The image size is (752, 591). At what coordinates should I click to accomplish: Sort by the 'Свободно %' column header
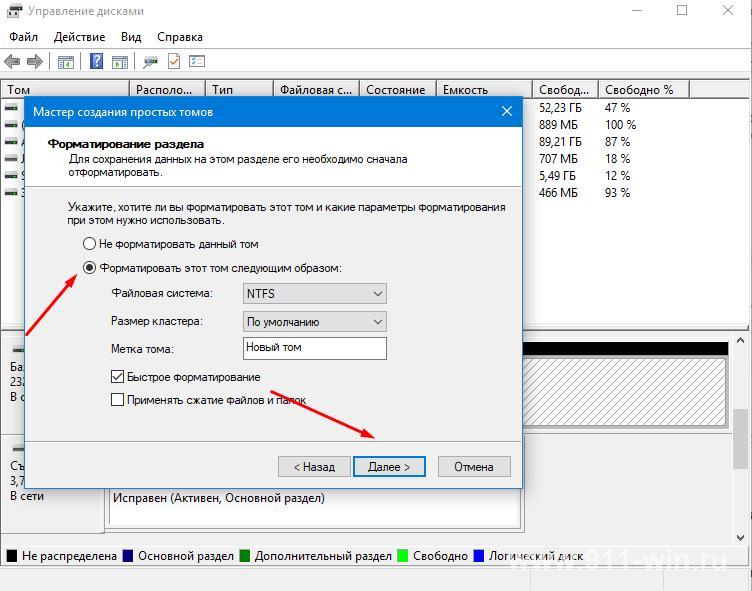click(x=644, y=90)
